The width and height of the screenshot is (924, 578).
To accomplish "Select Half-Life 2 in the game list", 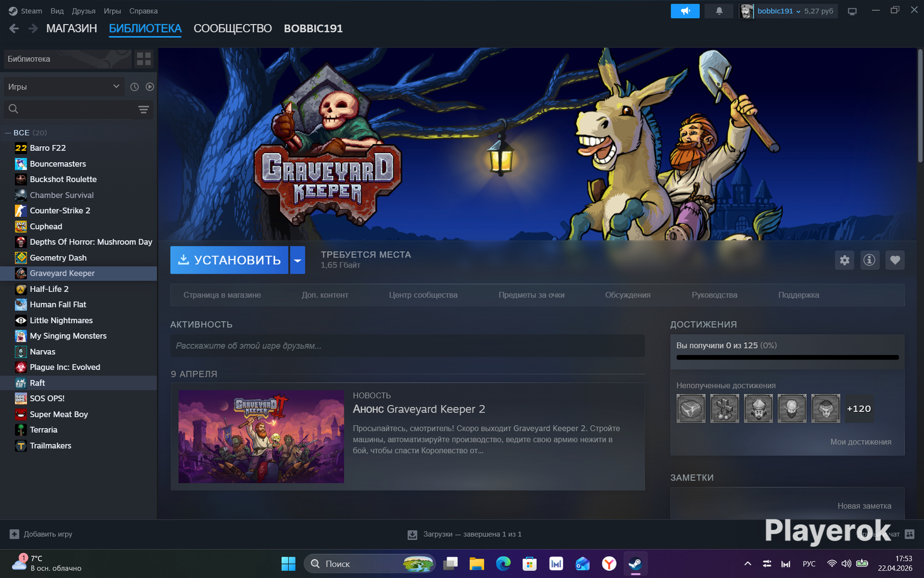I will pyautogui.click(x=79, y=289).
